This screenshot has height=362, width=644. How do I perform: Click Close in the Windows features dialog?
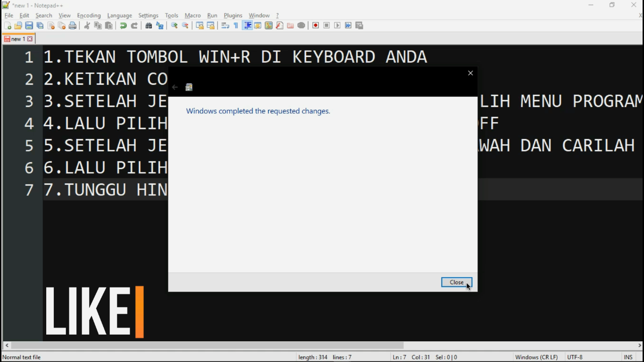pos(456,282)
